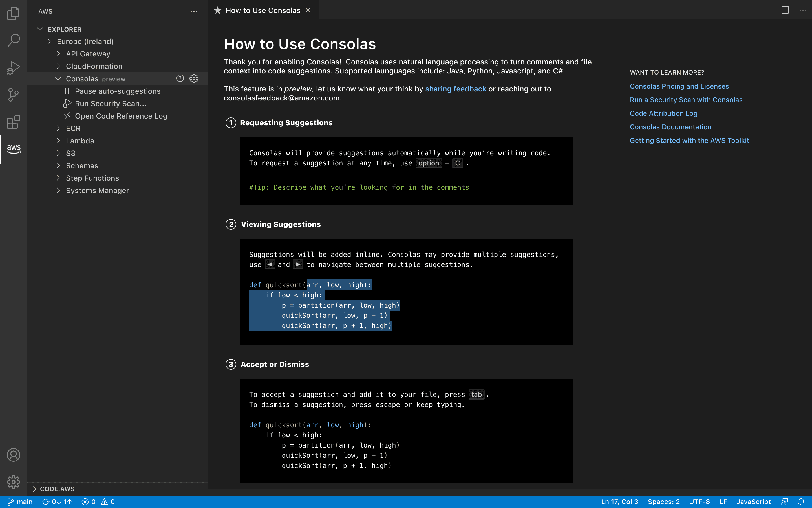
Task: Open Consolas settings gear icon
Action: (194, 78)
